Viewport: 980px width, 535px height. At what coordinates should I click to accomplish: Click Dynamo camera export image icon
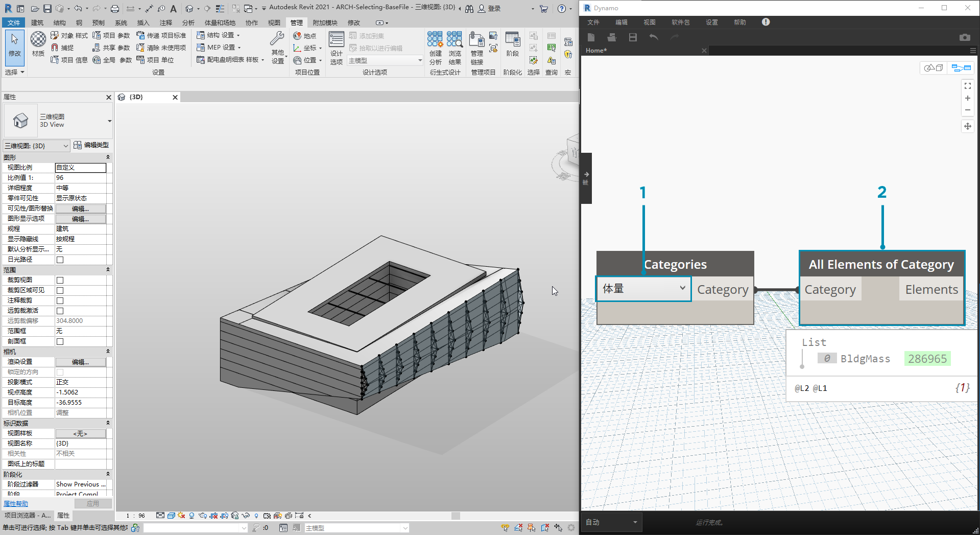point(965,37)
